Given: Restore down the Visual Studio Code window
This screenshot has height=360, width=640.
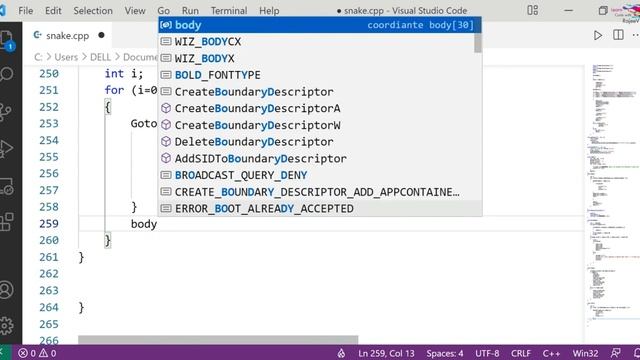Looking at the screenshot, I should click(x=603, y=10).
